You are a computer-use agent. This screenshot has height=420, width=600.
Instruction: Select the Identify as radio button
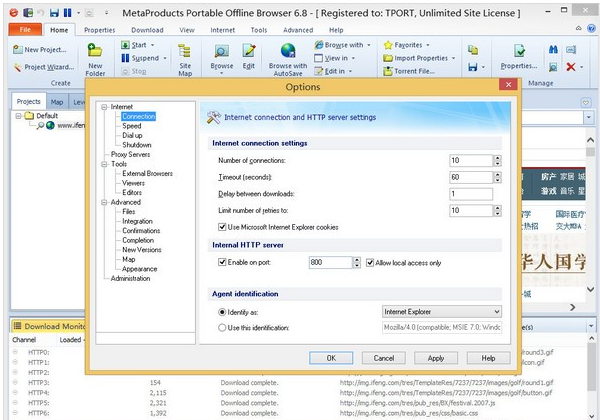tap(222, 312)
